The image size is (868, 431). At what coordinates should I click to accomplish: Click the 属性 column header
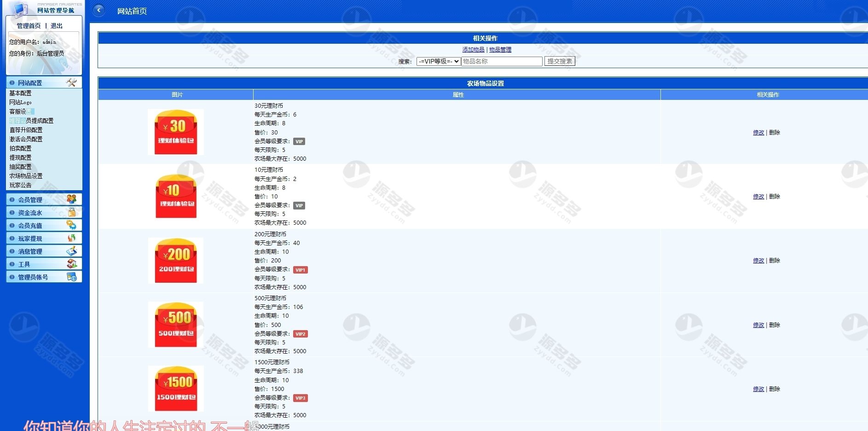[x=458, y=95]
